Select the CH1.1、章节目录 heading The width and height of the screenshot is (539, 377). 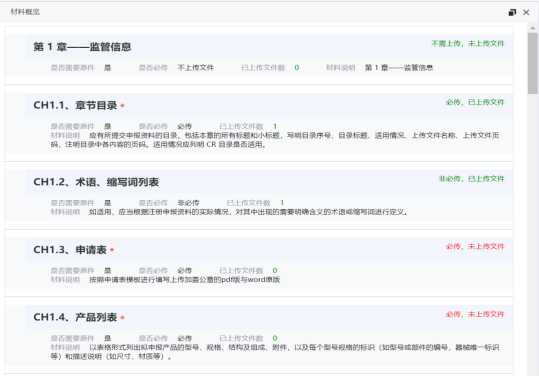[75, 105]
